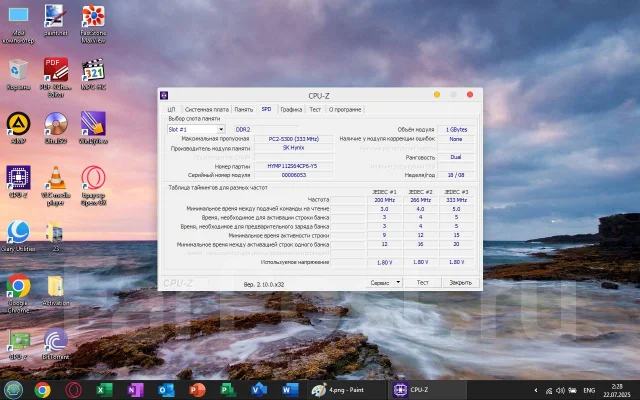Switch to the Память tab
The image size is (640, 400).
coord(244,109)
